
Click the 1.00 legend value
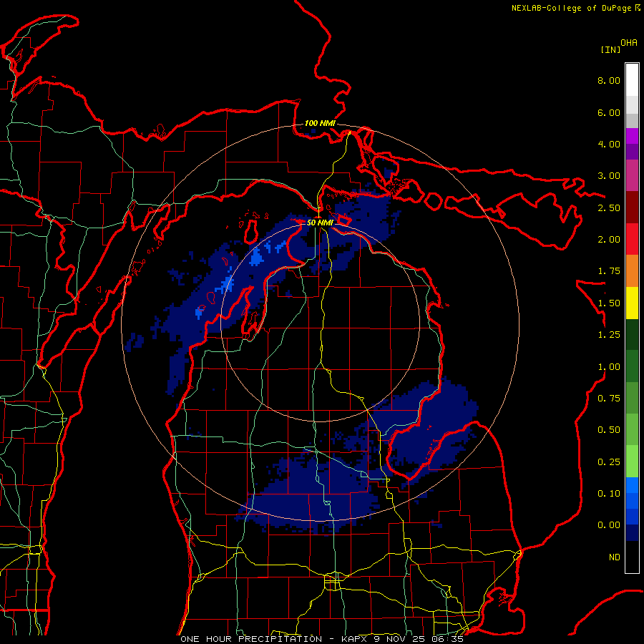pyautogui.click(x=609, y=367)
